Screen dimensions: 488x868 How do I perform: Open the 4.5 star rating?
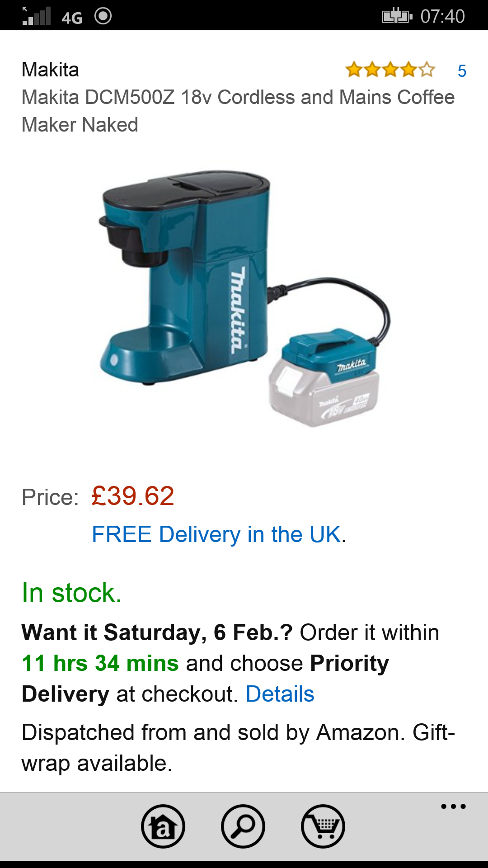click(x=390, y=70)
